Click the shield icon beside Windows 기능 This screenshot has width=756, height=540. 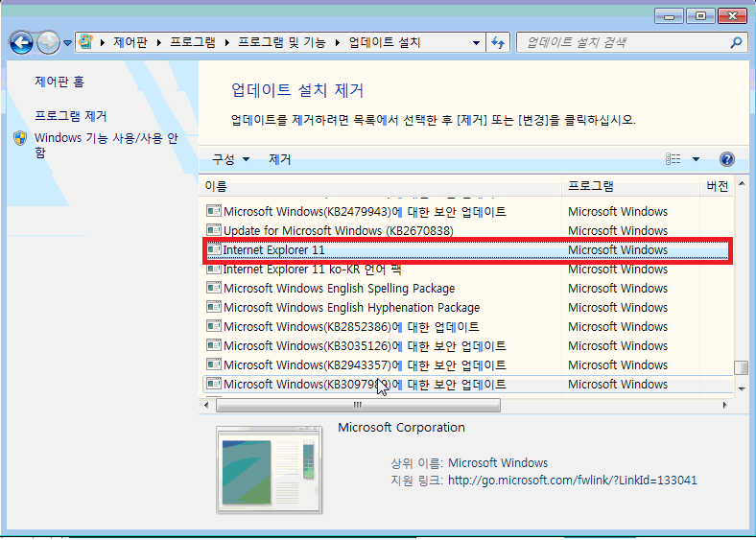(20, 138)
